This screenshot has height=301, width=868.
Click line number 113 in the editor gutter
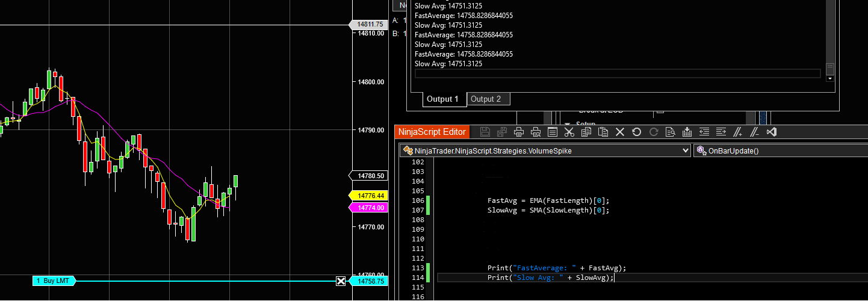coord(417,268)
